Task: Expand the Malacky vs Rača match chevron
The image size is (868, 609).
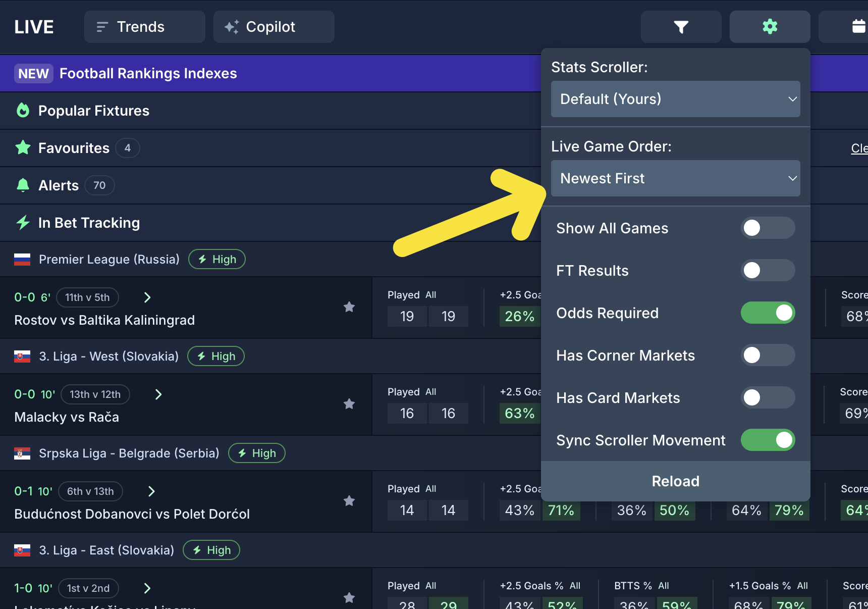Action: (158, 394)
